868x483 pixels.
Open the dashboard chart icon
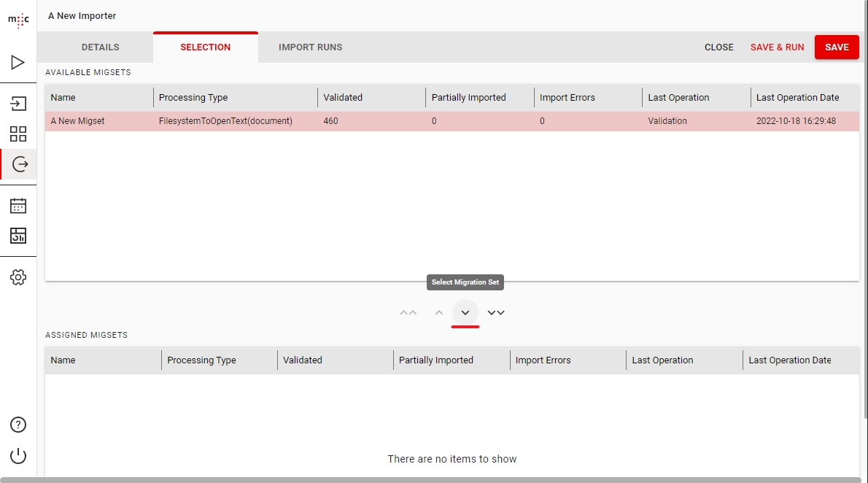(x=18, y=235)
